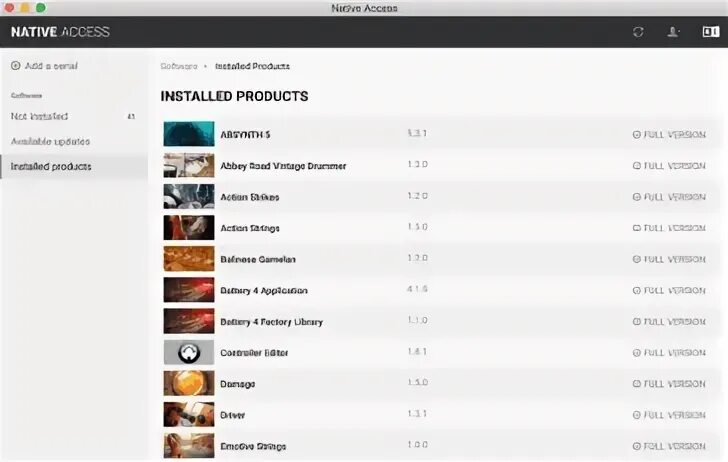
Task: Click status icon for Controller Editor row
Action: (x=637, y=352)
